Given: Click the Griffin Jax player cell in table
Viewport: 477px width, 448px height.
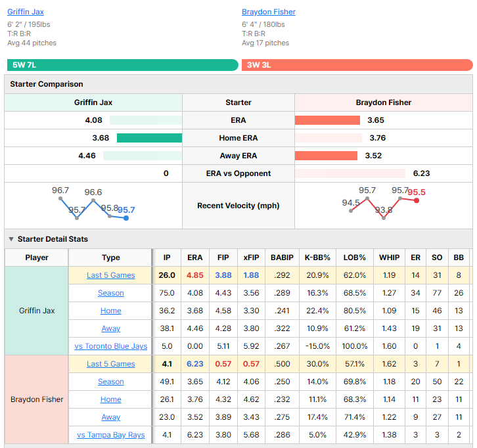Looking at the screenshot, I should (37, 311).
